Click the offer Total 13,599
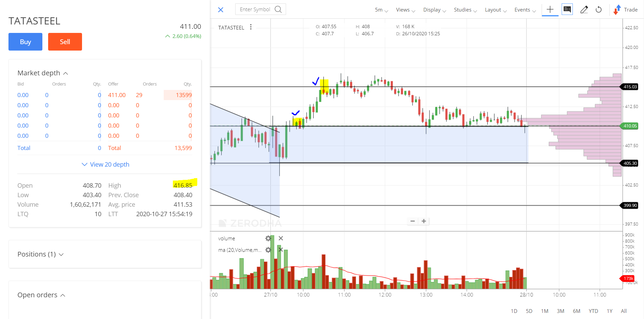This screenshot has height=319, width=644. pyautogui.click(x=183, y=148)
